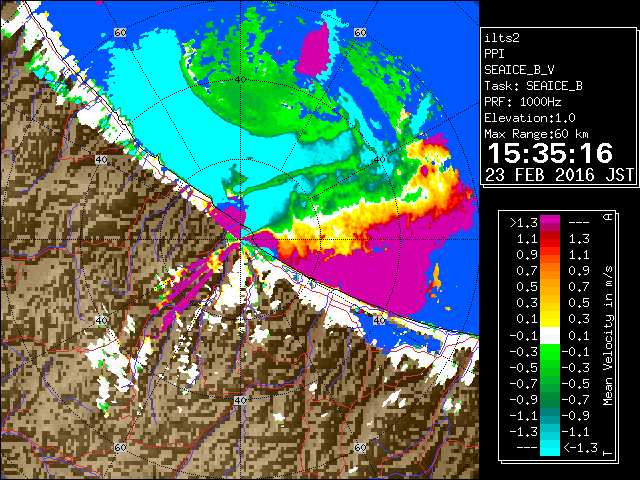Click the "T" letter beside the legend bottom
The width and height of the screenshot is (640, 480).
point(608,453)
